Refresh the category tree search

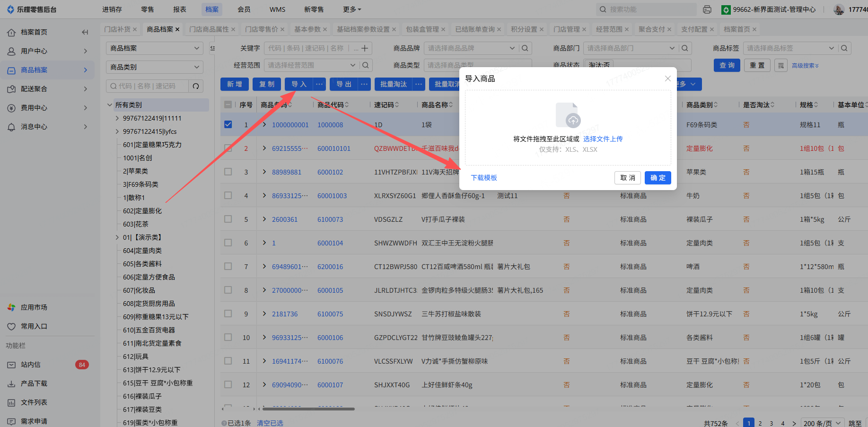(196, 86)
